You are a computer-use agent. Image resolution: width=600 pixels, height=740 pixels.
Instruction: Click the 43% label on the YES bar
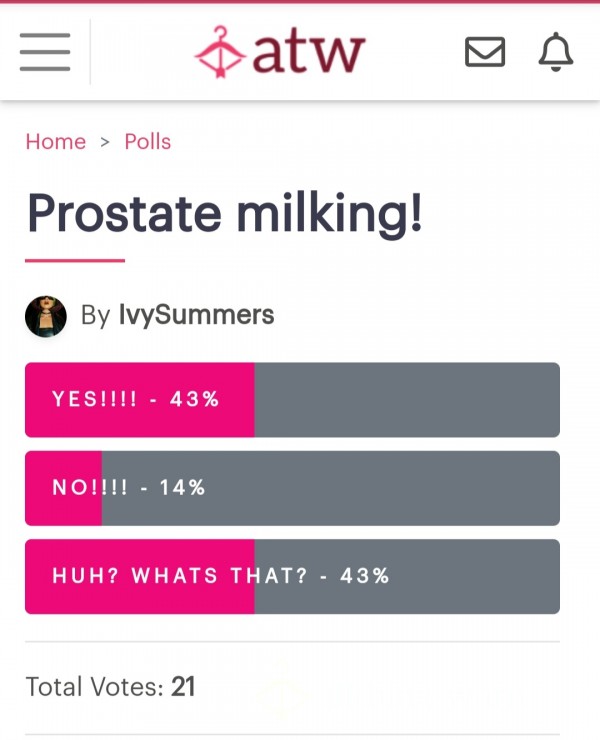[x=194, y=399]
